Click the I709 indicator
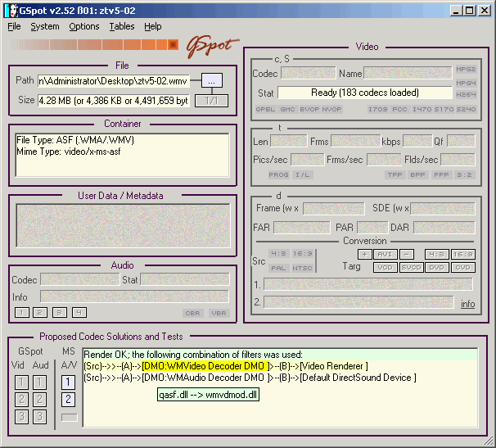496x448 pixels. pos(377,109)
